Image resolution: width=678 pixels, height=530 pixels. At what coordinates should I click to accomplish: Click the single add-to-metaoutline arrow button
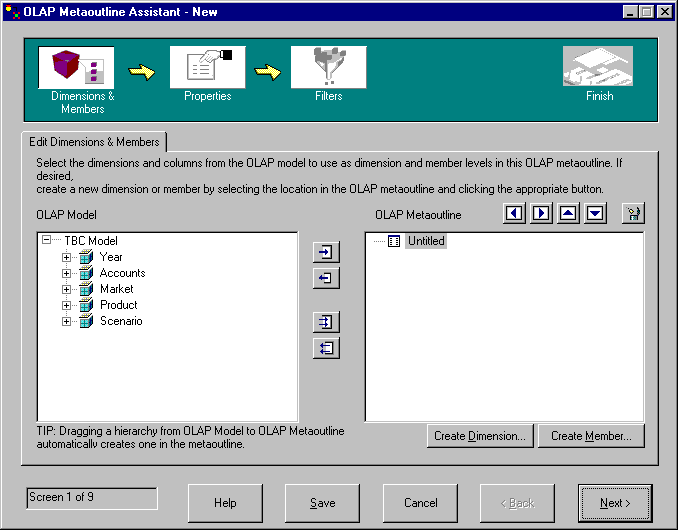coord(326,252)
